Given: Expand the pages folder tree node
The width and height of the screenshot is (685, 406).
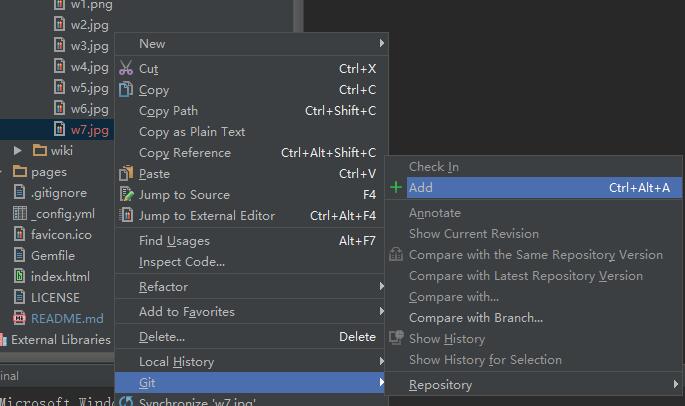Looking at the screenshot, I should click(x=4, y=172).
